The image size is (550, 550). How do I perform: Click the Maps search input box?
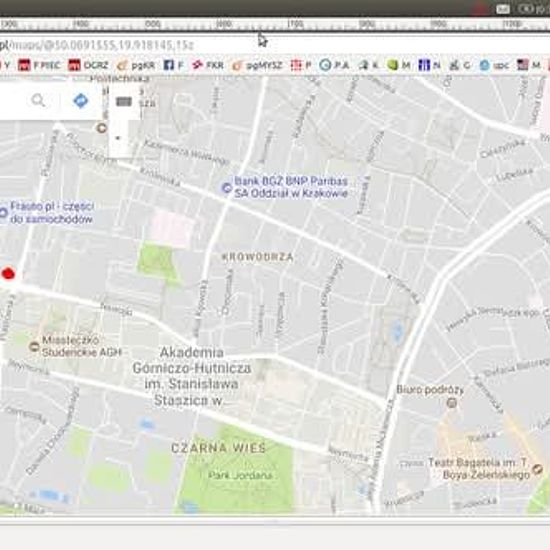pyautogui.click(x=14, y=101)
